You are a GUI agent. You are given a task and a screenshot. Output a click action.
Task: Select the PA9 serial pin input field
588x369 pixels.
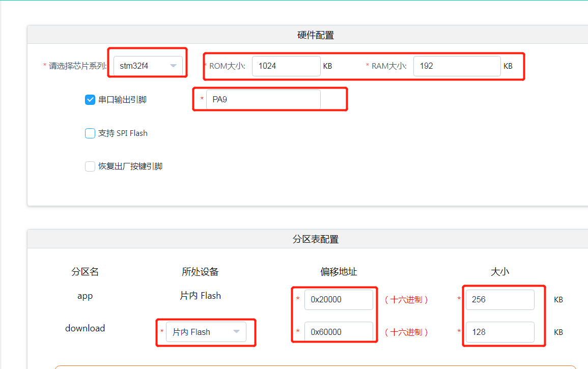point(263,99)
